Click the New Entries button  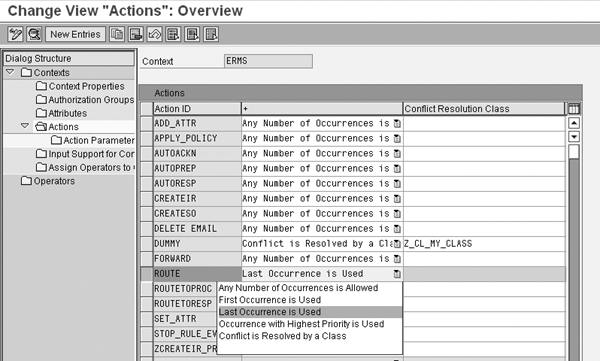coord(75,34)
